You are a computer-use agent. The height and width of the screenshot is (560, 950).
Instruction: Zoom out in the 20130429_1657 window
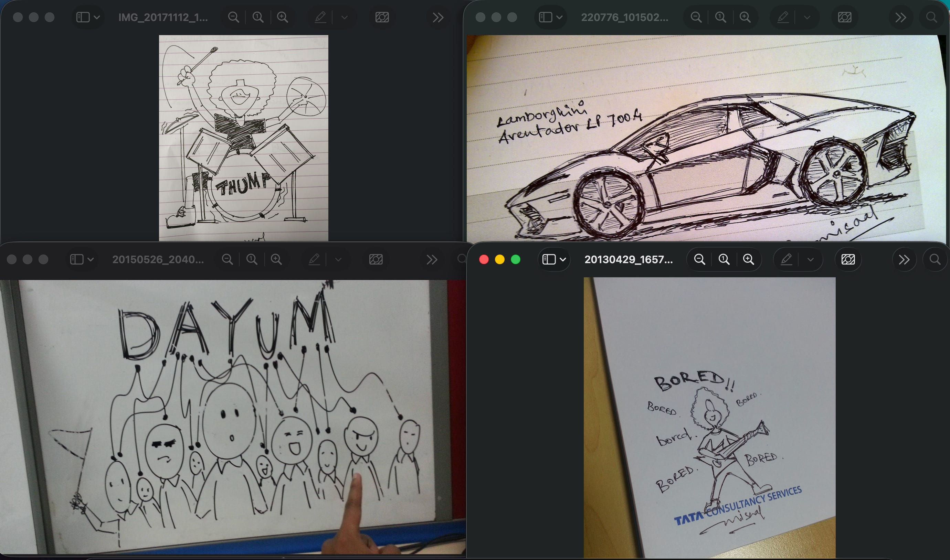(x=699, y=260)
